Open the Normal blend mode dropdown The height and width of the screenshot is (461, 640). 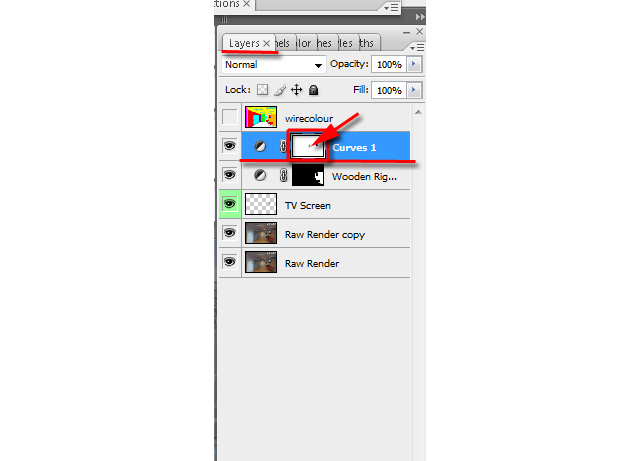273,65
